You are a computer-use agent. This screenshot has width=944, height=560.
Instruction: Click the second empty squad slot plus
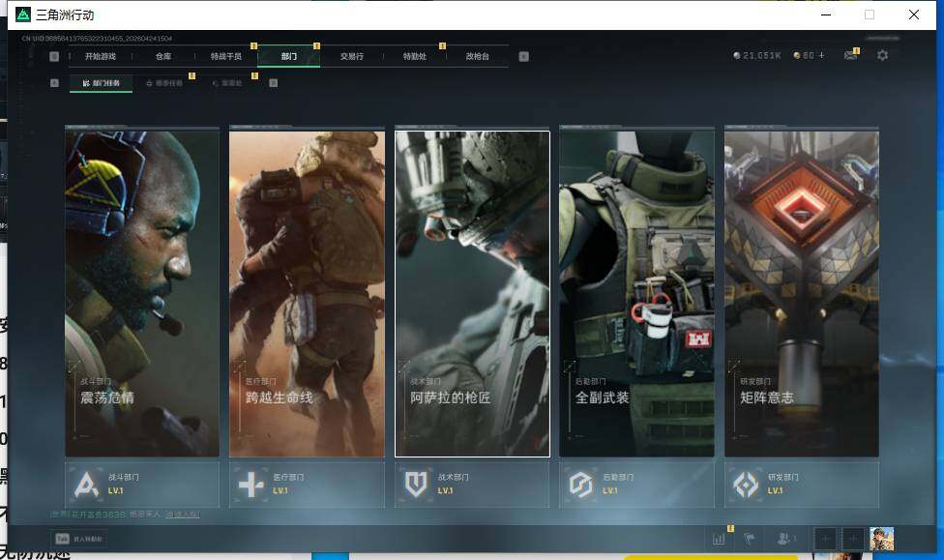click(853, 539)
